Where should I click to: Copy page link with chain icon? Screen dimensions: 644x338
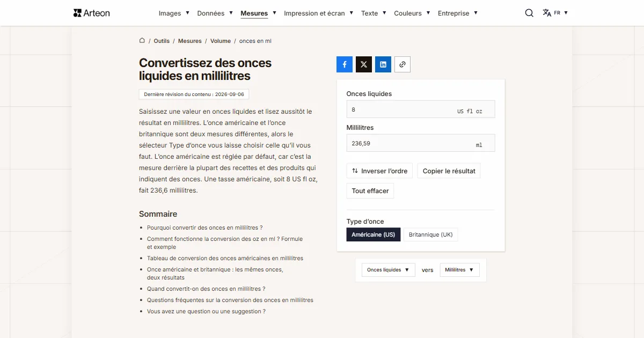pyautogui.click(x=402, y=64)
